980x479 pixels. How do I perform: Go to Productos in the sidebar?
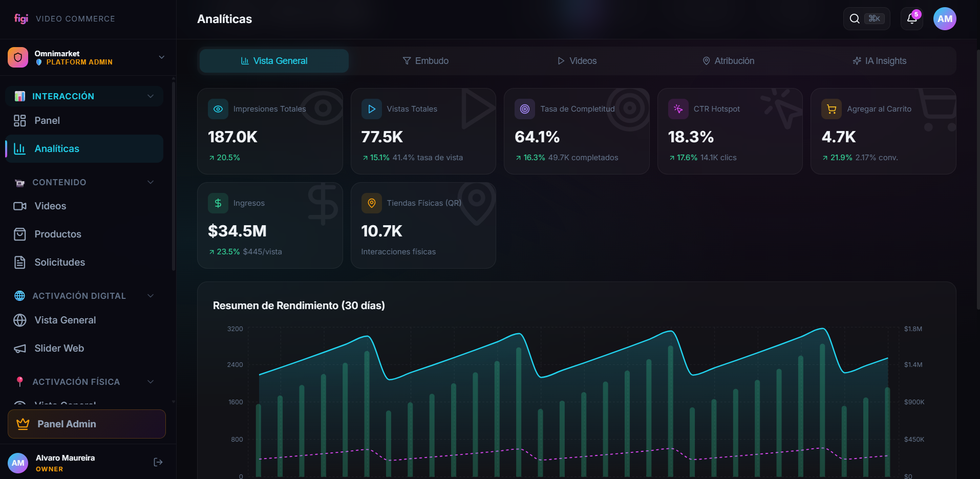[57, 234]
